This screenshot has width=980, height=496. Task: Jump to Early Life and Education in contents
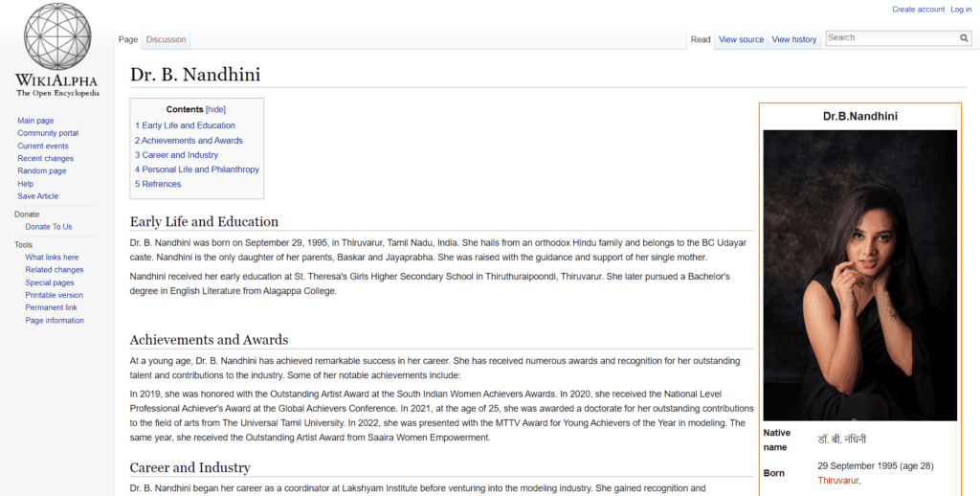click(185, 125)
